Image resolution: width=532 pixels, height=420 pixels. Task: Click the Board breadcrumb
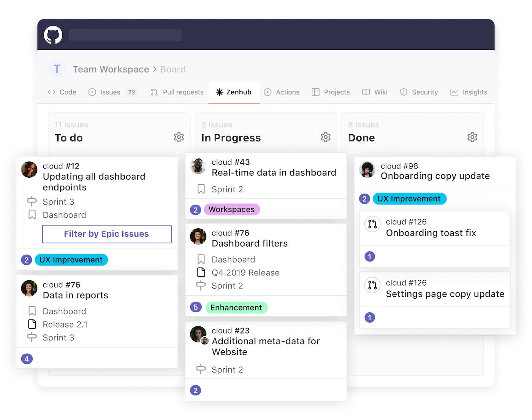(173, 69)
